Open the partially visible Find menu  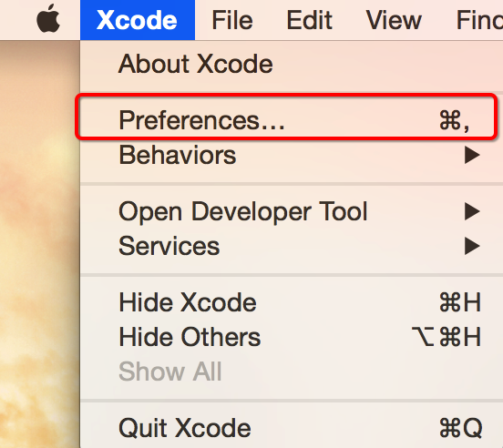click(479, 20)
